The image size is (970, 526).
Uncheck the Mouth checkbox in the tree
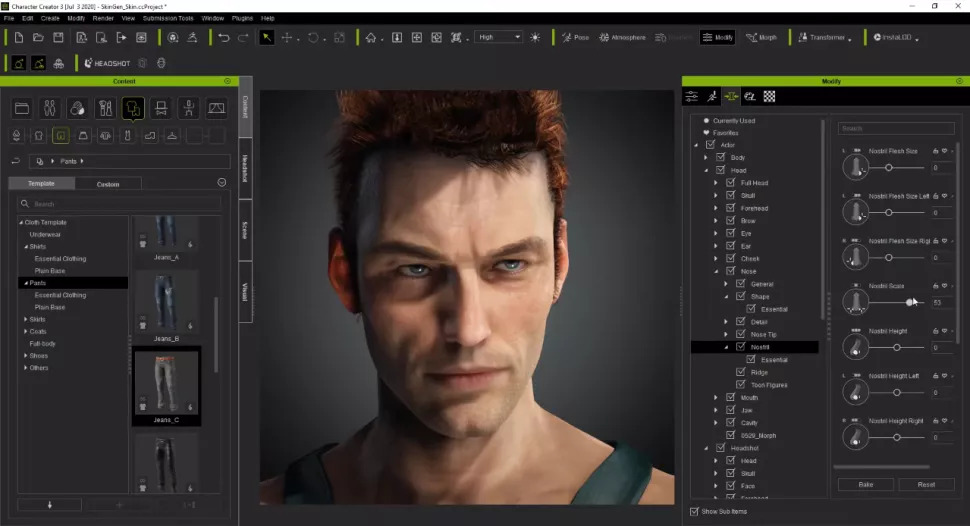(x=731, y=398)
